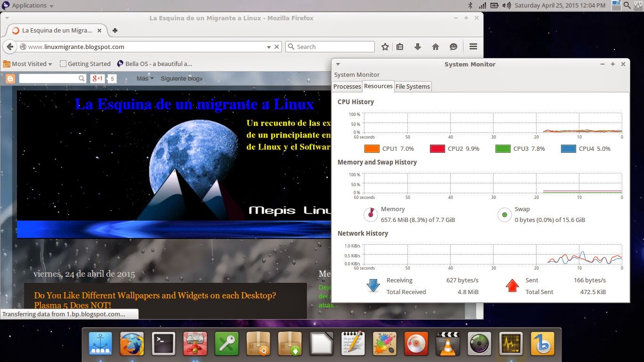Image resolution: width=644 pixels, height=362 pixels.
Task: Expand the Applications menu in top panel
Action: pyautogui.click(x=28, y=6)
